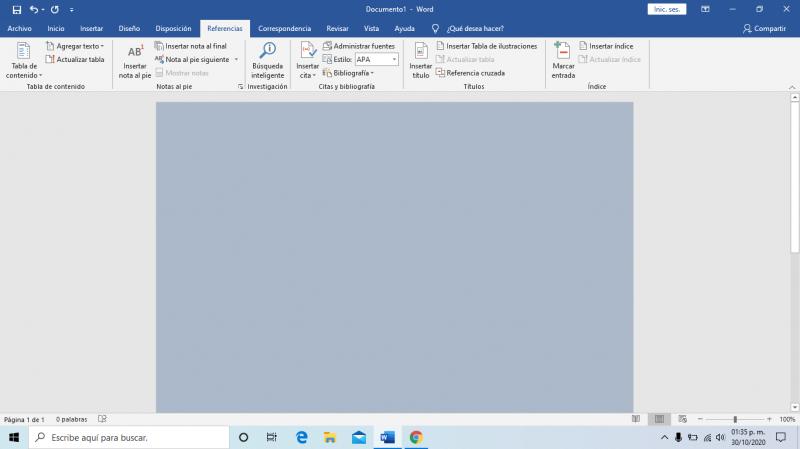Open the Estilo APA dropdown

click(x=377, y=60)
